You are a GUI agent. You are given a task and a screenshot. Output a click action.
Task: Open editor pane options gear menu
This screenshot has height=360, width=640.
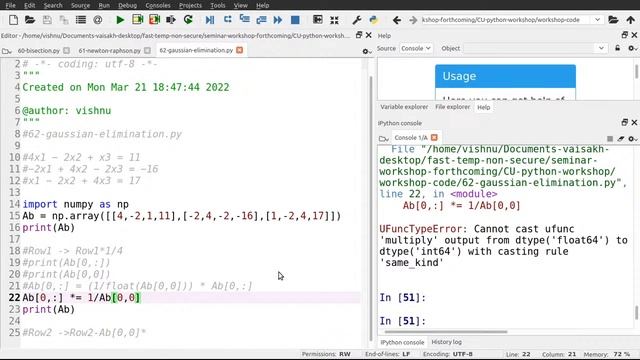point(367,51)
